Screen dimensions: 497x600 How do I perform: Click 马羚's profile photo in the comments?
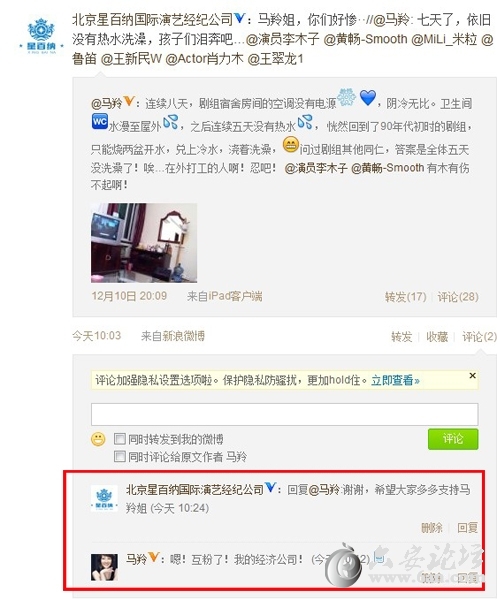[104, 567]
